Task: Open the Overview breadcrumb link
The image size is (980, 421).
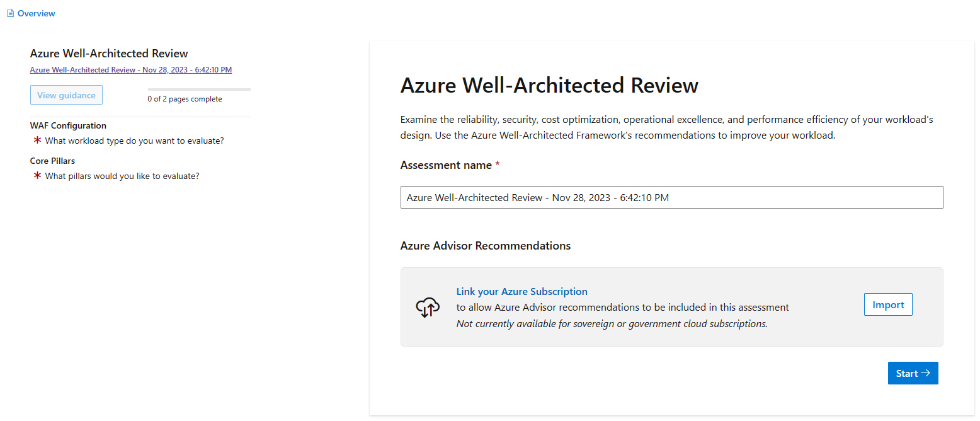Action: (x=36, y=13)
